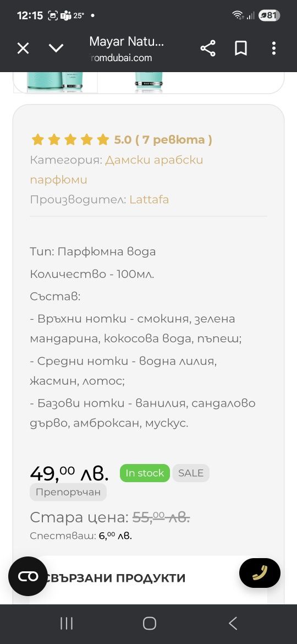The width and height of the screenshot is (297, 644).
Task: Open Android recent apps button
Action: (x=67, y=624)
